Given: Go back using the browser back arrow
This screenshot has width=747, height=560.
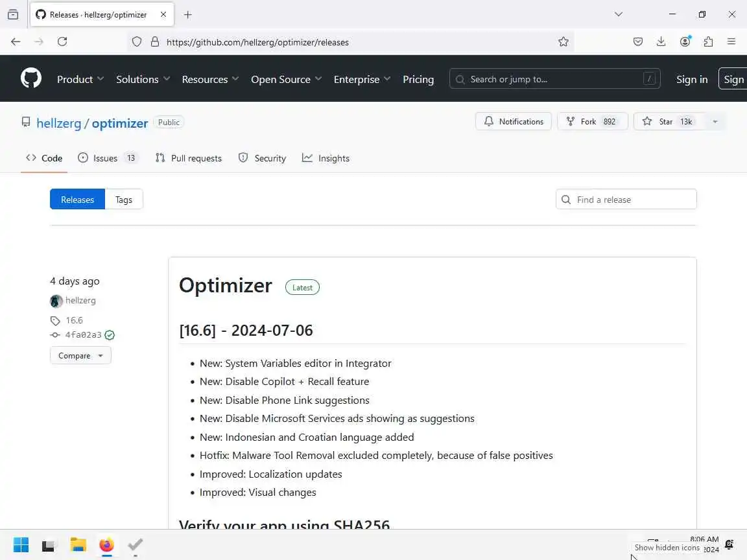Looking at the screenshot, I should point(16,42).
